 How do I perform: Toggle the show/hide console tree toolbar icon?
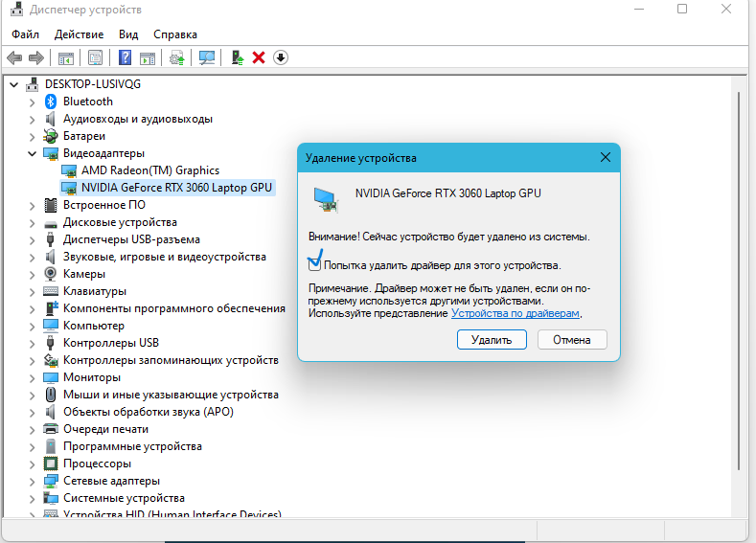(x=66, y=57)
